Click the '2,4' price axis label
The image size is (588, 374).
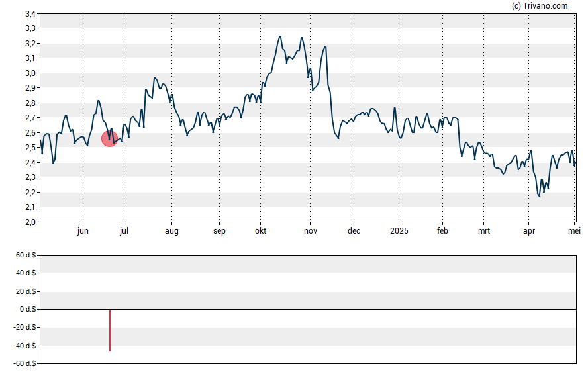click(x=30, y=163)
